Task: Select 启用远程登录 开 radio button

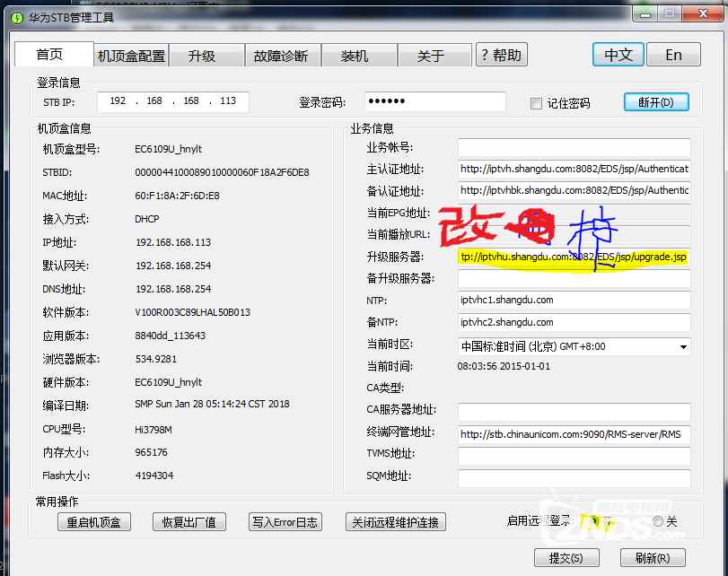Action: 594,521
